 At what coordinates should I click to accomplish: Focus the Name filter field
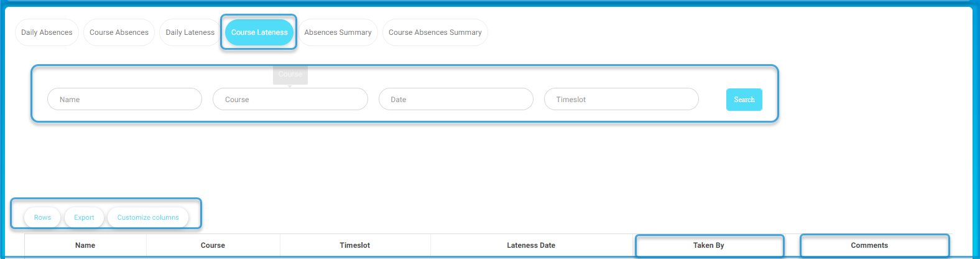tap(124, 99)
